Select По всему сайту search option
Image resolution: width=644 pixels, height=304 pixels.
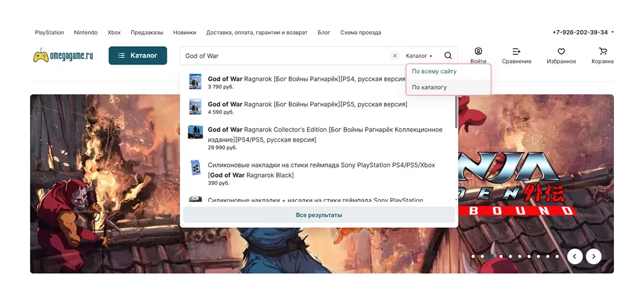(434, 71)
